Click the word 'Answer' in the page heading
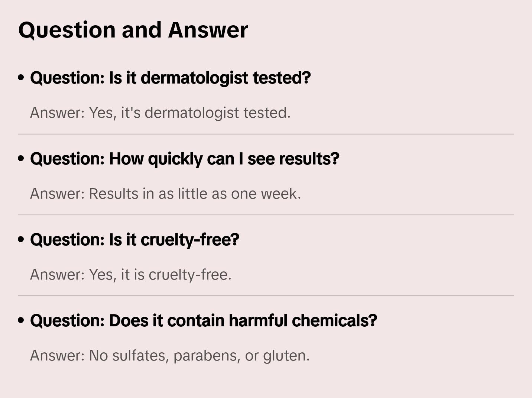The height and width of the screenshot is (398, 532). (x=208, y=30)
